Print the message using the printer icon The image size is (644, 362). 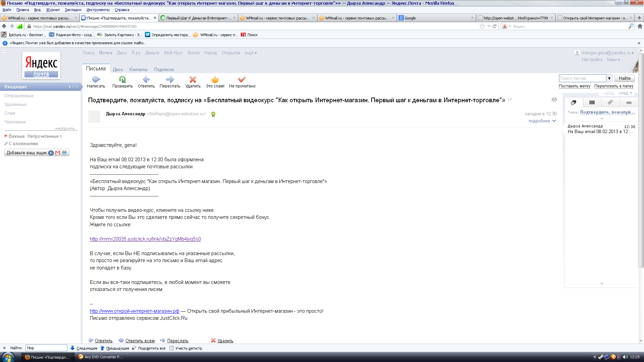[x=554, y=100]
